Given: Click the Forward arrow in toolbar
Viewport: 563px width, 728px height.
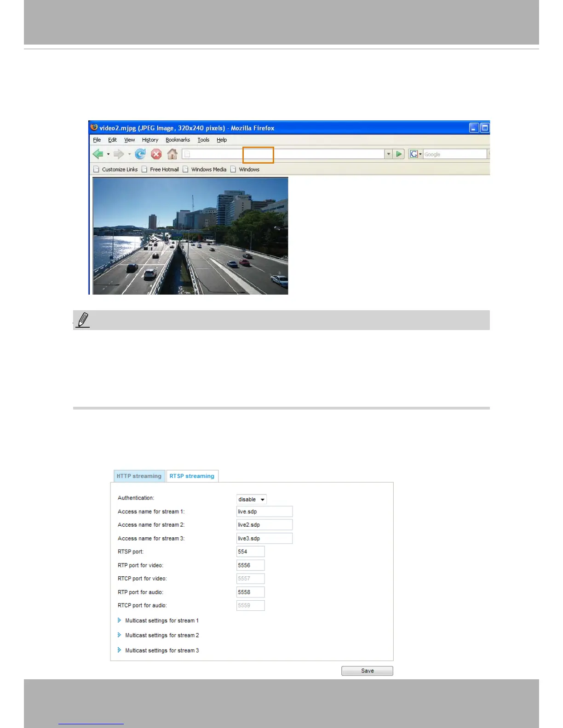Looking at the screenshot, I should 119,154.
